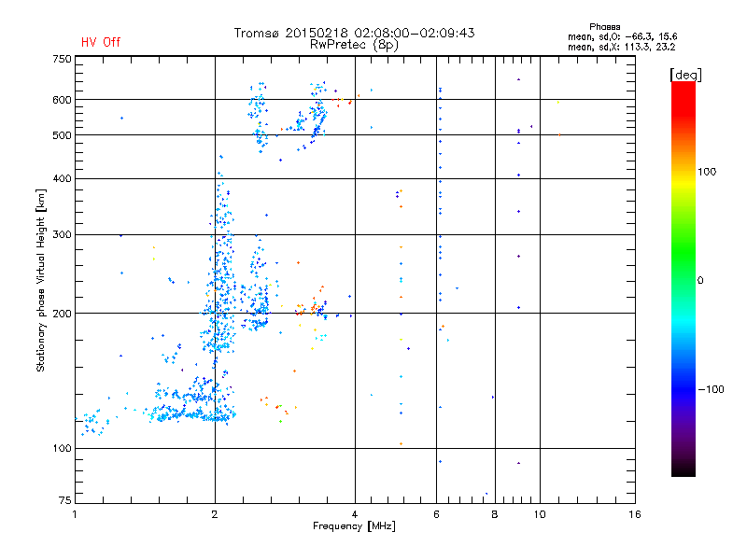The height and width of the screenshot is (560, 747).
Task: Click the black bottom end of the colorbar
Action: tap(684, 469)
